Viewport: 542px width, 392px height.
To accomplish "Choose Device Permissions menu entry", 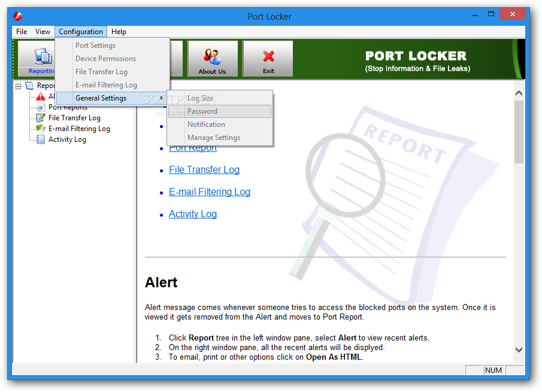I will pos(113,59).
